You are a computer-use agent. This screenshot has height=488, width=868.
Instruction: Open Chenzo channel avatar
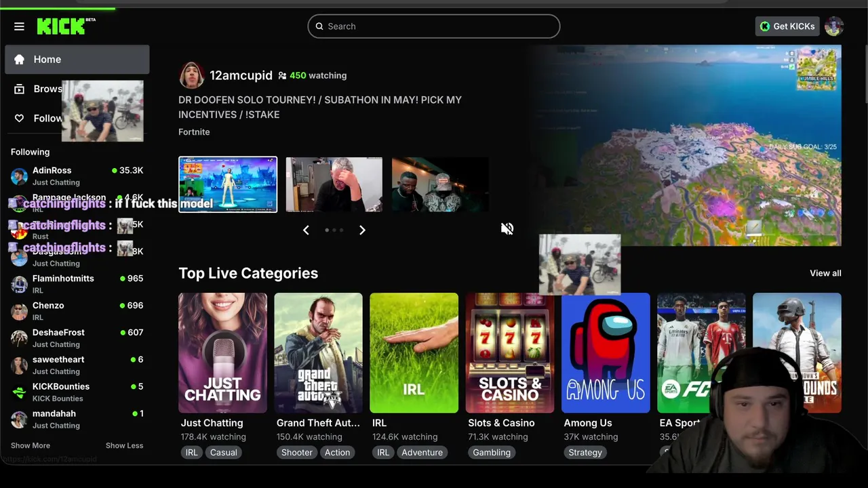20,311
